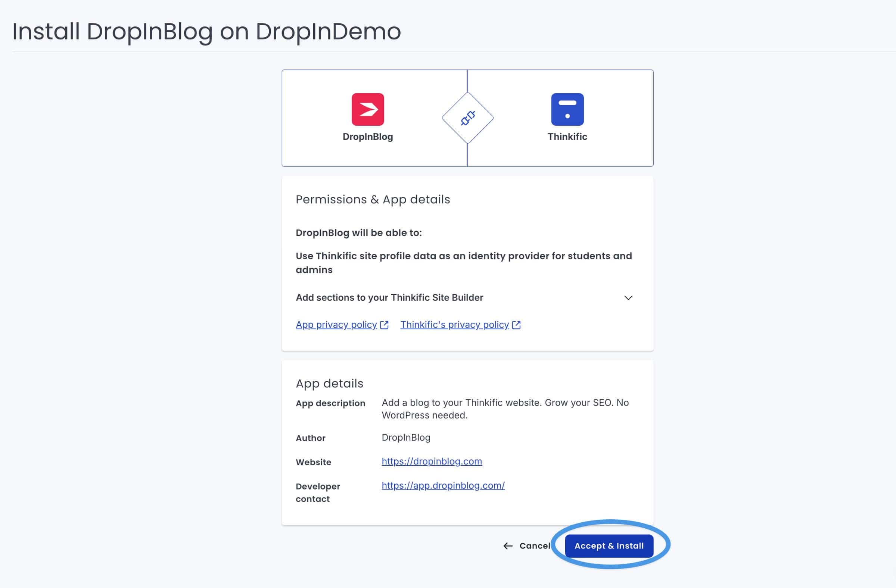Click the 'Website' label
The width and height of the screenshot is (896, 588).
click(x=313, y=462)
